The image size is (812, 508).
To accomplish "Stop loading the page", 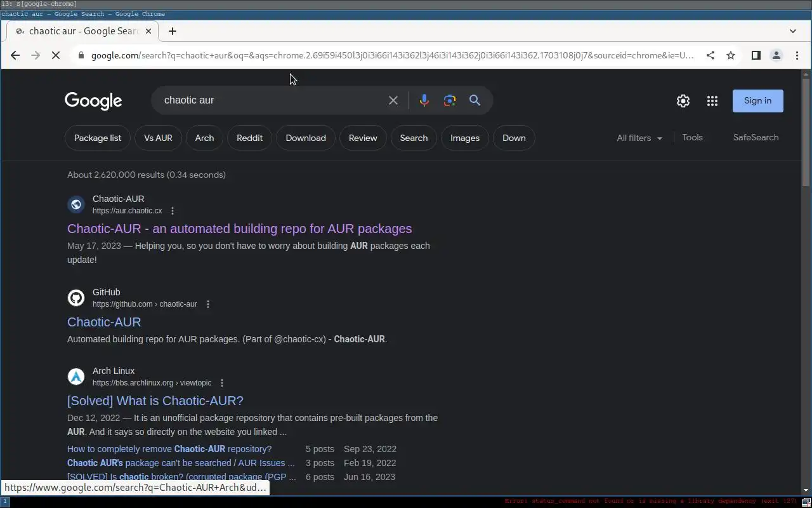I will coord(56,55).
